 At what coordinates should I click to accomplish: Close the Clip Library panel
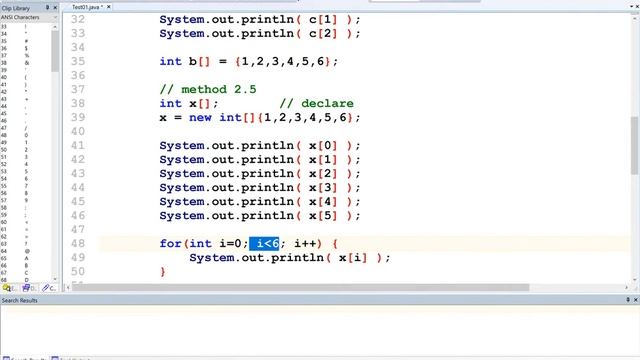pyautogui.click(x=55, y=7)
